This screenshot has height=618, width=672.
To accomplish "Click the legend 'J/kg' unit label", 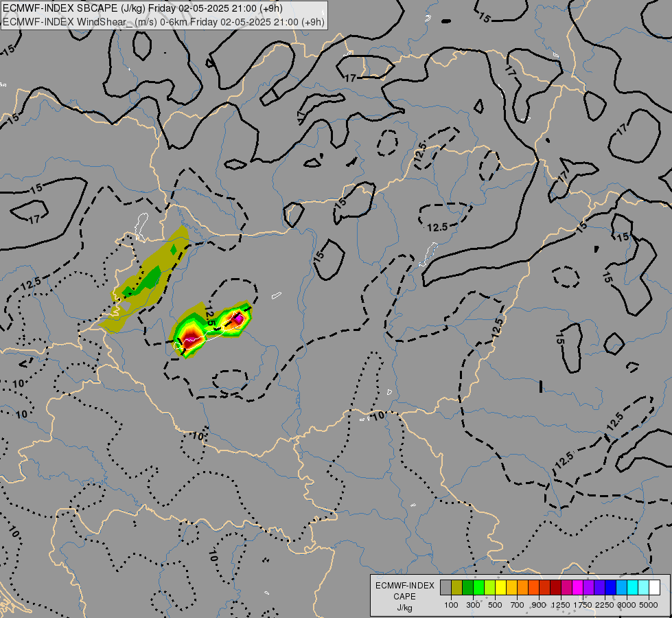I will coord(404,608).
